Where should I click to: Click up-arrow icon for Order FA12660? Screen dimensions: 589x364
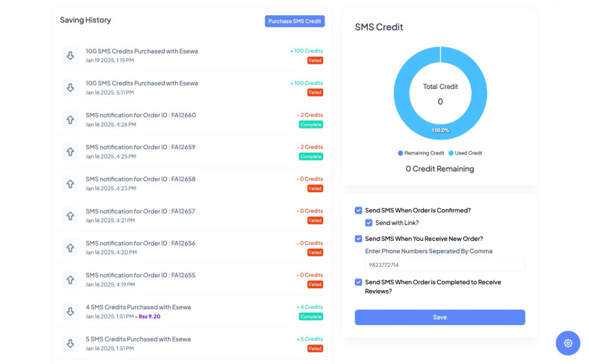click(70, 120)
